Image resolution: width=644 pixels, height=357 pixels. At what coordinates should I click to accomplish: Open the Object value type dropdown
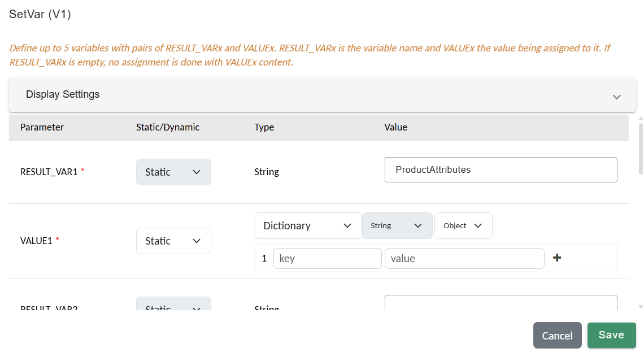tap(463, 225)
